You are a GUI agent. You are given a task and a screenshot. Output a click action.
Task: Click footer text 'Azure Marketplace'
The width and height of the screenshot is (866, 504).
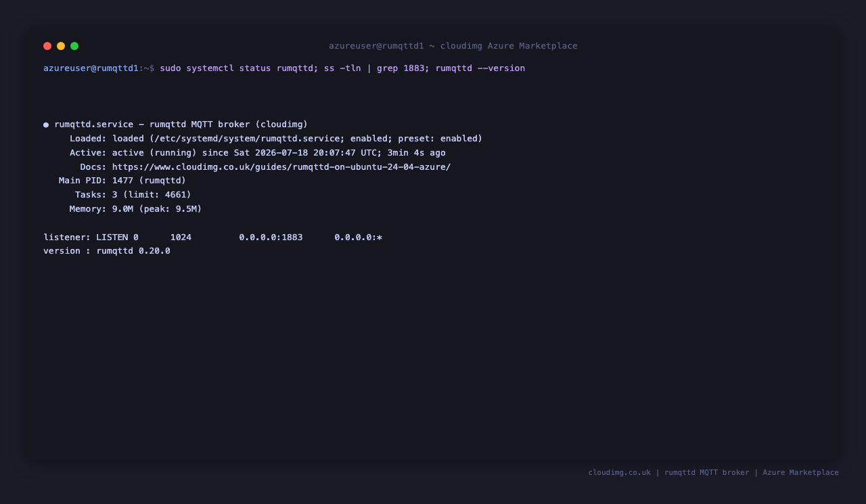[x=800, y=473]
